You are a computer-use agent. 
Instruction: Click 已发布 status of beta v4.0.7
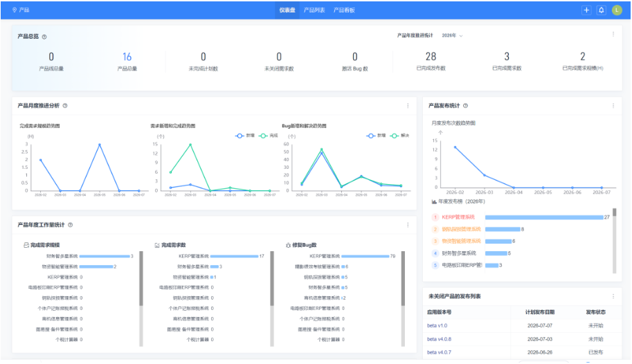(595, 352)
